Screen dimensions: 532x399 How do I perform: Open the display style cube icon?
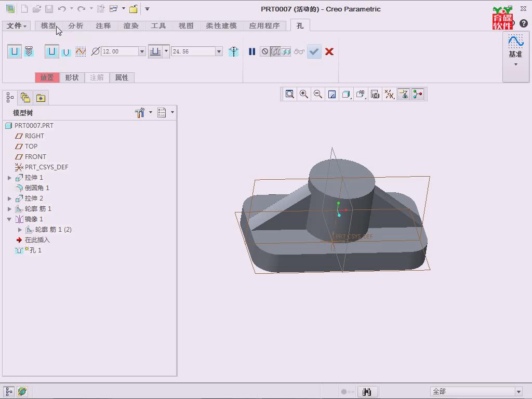pyautogui.click(x=346, y=95)
